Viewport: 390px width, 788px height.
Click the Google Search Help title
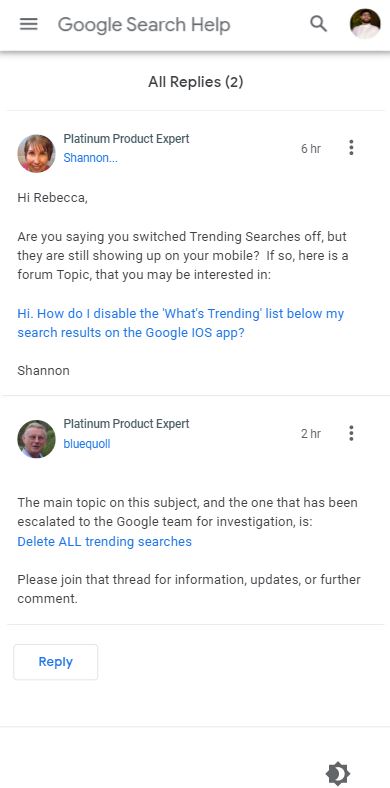click(144, 24)
